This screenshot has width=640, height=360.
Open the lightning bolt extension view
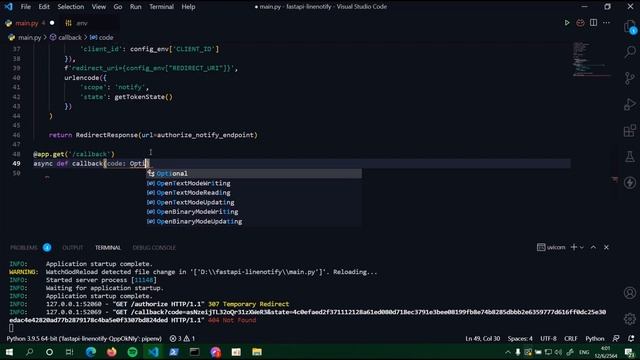click(630, 182)
